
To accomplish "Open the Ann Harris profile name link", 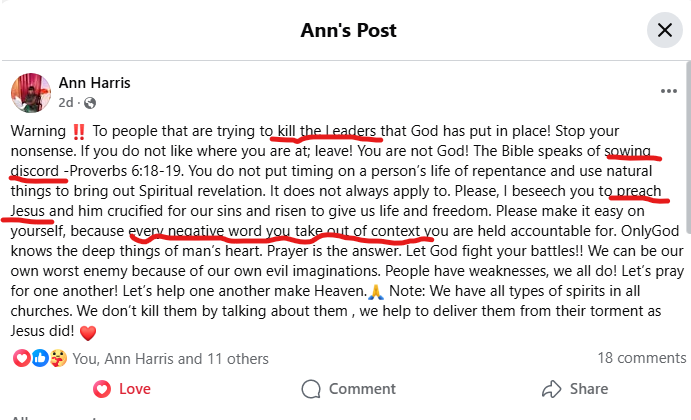I will [x=95, y=83].
